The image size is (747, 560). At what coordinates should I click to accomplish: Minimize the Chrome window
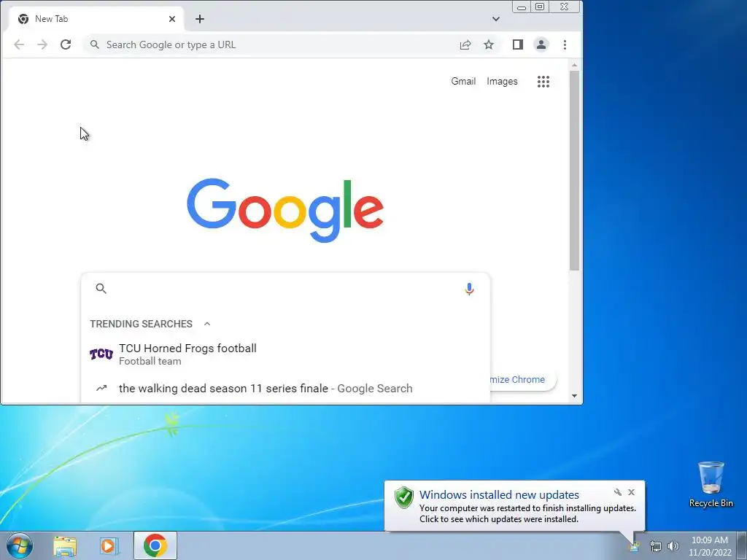tap(522, 7)
